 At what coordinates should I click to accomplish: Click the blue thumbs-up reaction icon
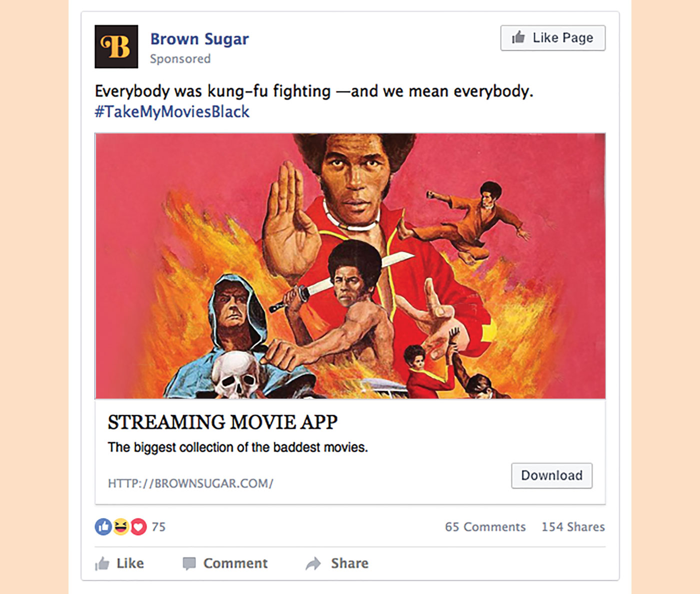coord(103,527)
